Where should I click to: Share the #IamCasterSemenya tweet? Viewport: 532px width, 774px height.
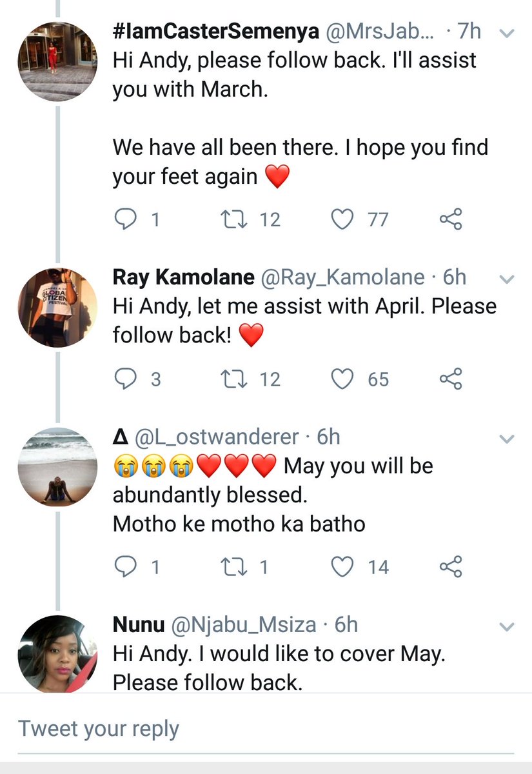point(451,220)
